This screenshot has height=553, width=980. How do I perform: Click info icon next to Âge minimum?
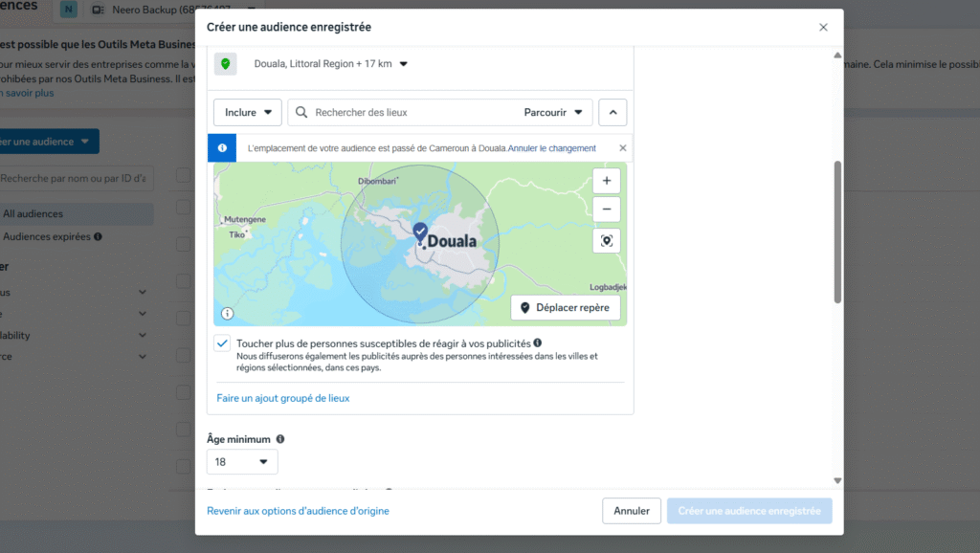click(x=280, y=438)
